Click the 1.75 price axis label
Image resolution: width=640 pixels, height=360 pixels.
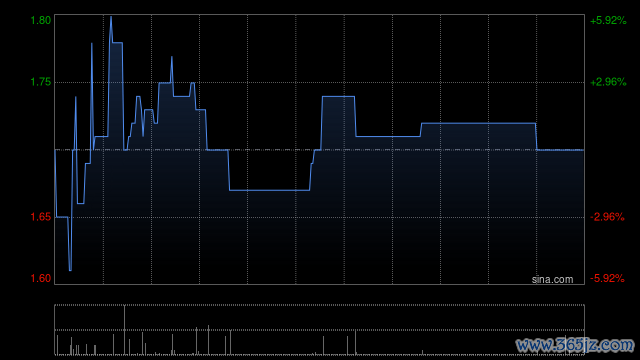41,82
